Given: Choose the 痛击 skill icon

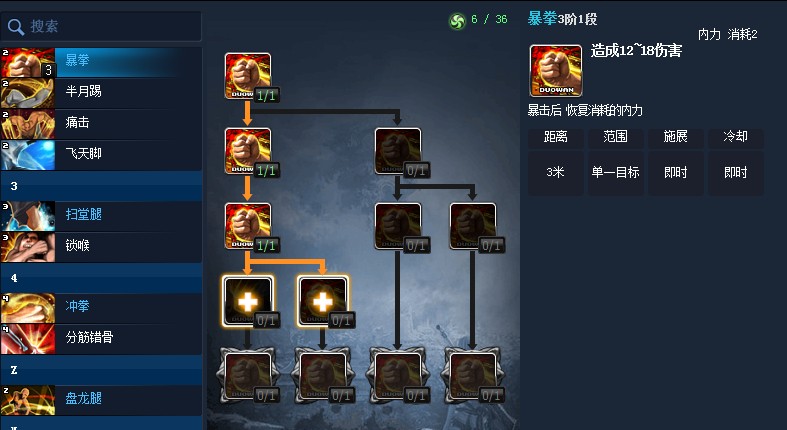Looking at the screenshot, I should [28, 124].
